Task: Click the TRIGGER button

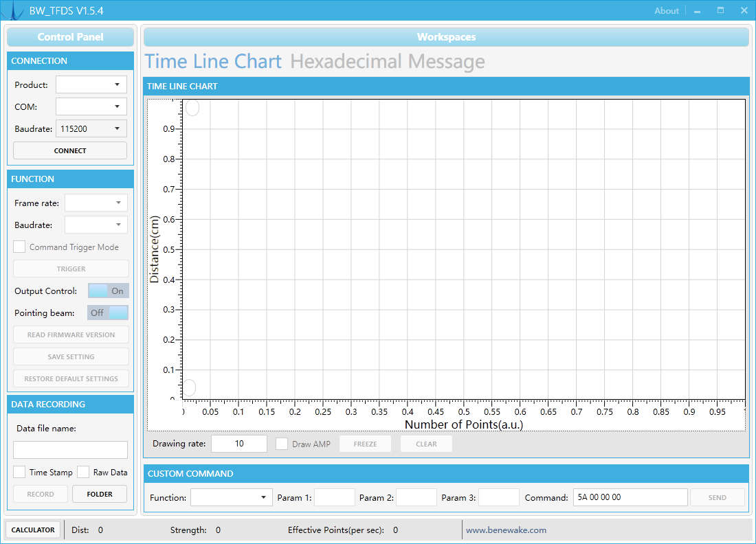Action: [x=71, y=269]
